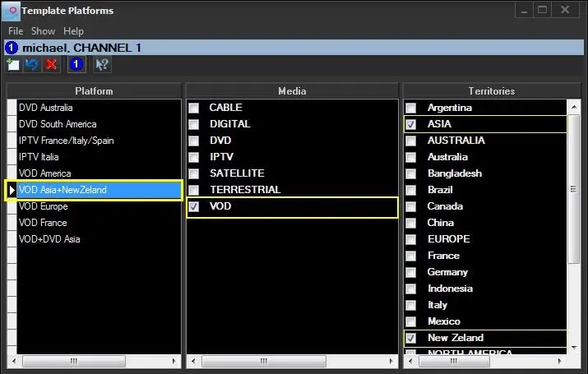Open the File menu
The width and height of the screenshot is (588, 374).
(x=16, y=31)
